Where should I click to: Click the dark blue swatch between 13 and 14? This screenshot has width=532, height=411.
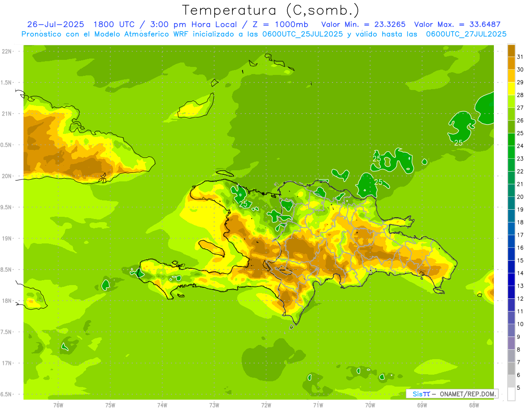coord(511,280)
